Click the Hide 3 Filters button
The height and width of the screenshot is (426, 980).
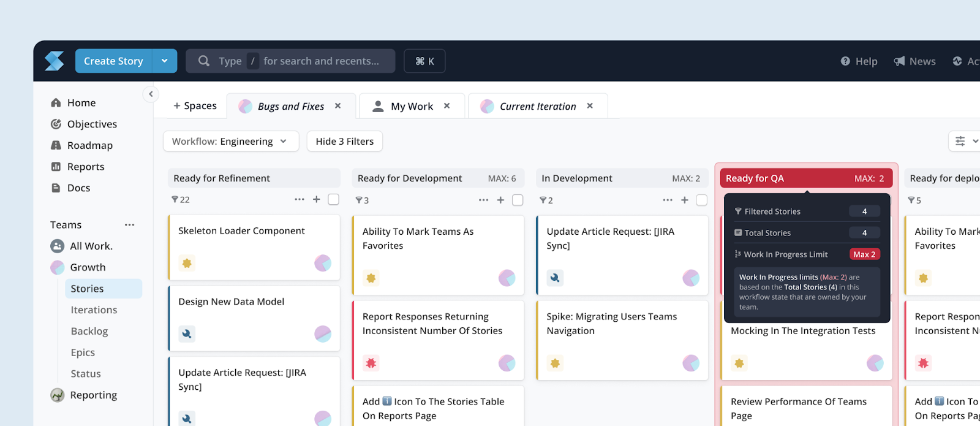(x=345, y=141)
